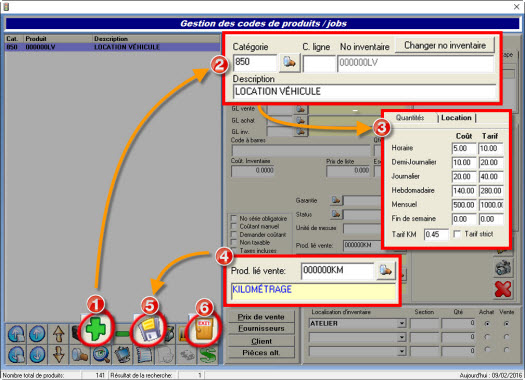Go to last record with stacked down arrow
The height and width of the screenshot is (380, 525).
click(16, 355)
